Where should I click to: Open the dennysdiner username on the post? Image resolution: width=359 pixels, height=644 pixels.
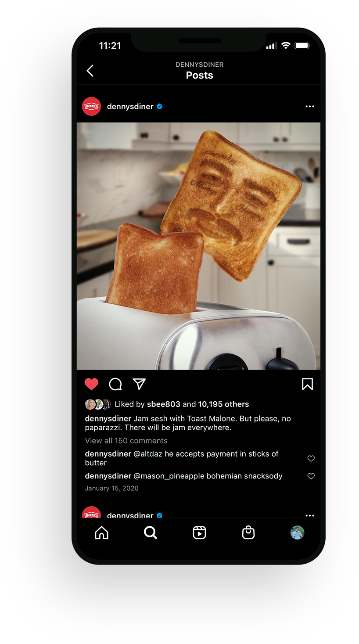point(130,106)
